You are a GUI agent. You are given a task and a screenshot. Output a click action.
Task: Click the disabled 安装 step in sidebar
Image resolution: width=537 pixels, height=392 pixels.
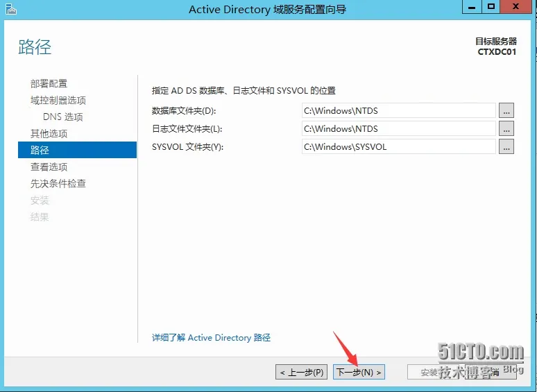tap(40, 201)
